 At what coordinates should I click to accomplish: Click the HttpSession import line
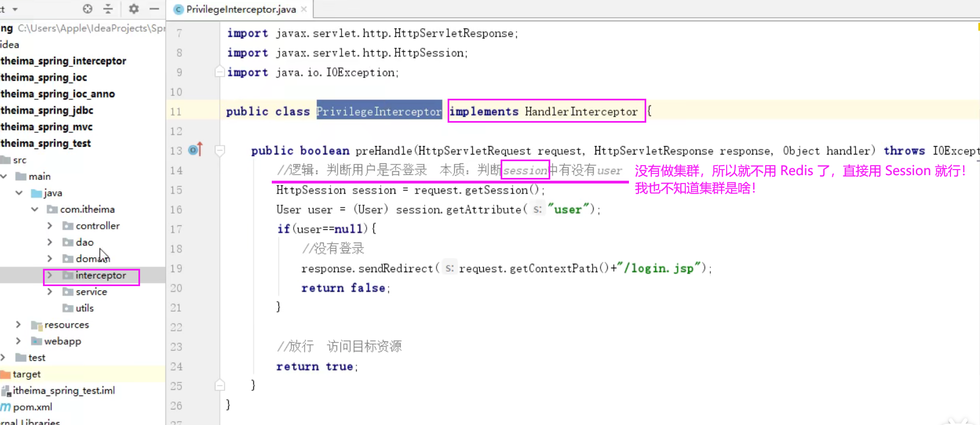click(347, 52)
